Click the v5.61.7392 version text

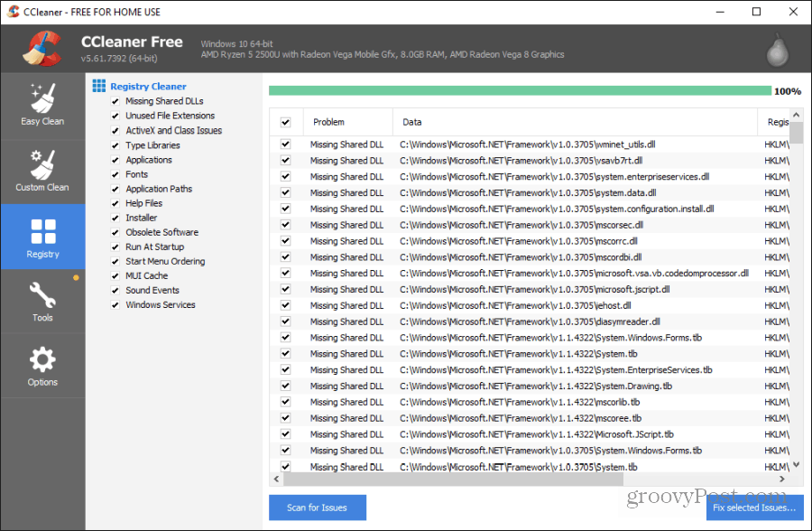pos(119,58)
